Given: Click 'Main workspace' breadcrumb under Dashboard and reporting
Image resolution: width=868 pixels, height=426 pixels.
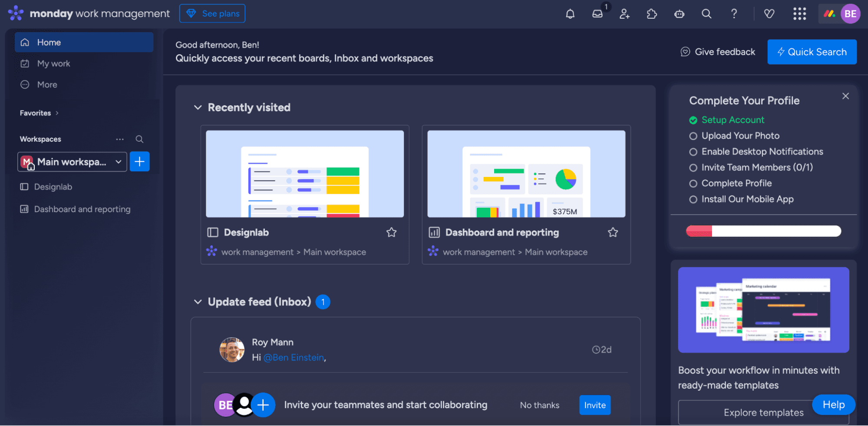Looking at the screenshot, I should 556,252.
